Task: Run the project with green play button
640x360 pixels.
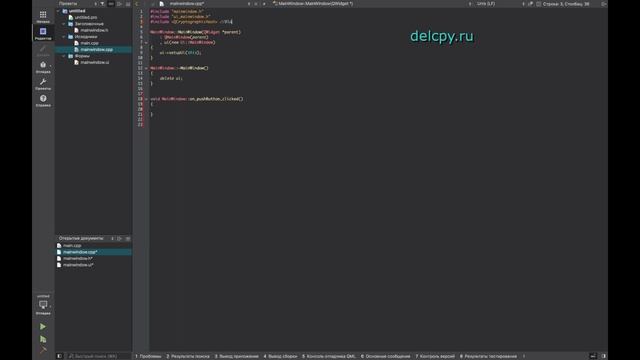Action: [43, 327]
